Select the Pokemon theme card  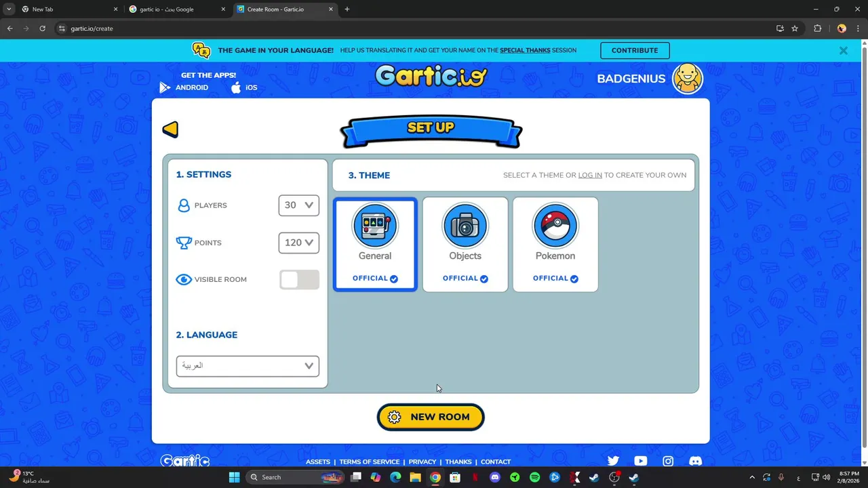pos(555,245)
